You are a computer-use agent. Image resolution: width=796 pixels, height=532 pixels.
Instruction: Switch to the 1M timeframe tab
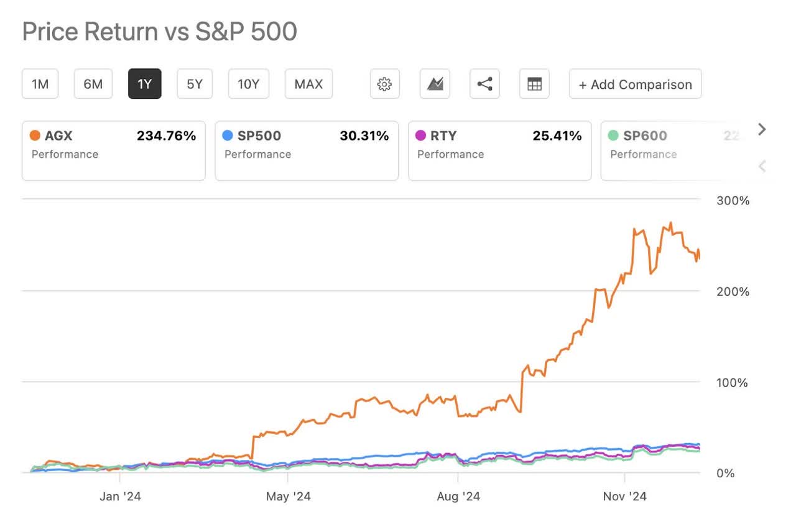[x=40, y=84]
